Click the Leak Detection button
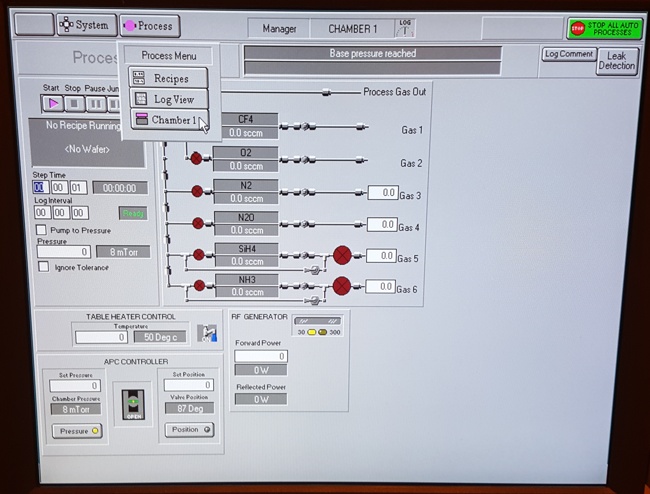This screenshot has height=494, width=650. click(x=617, y=60)
